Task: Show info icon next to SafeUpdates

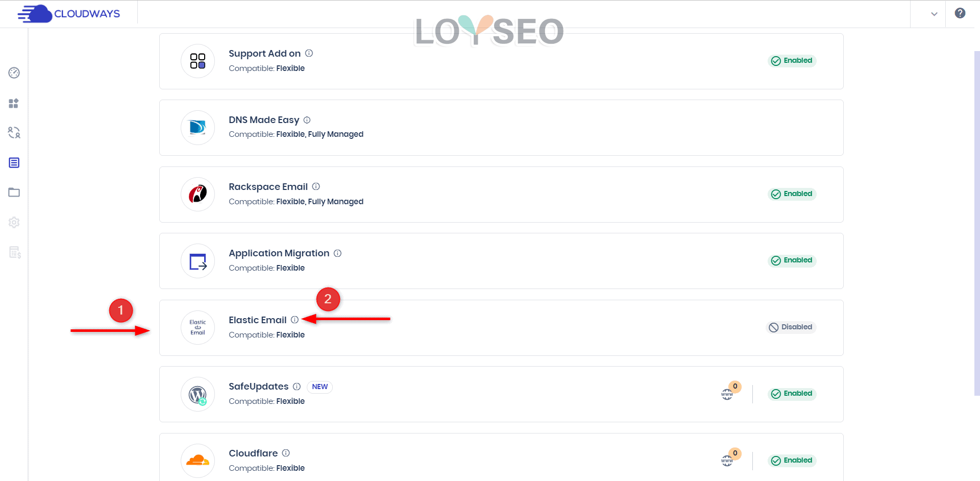Action: coord(297,387)
